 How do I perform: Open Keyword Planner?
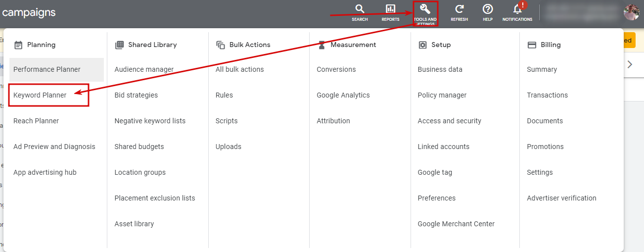click(x=40, y=95)
